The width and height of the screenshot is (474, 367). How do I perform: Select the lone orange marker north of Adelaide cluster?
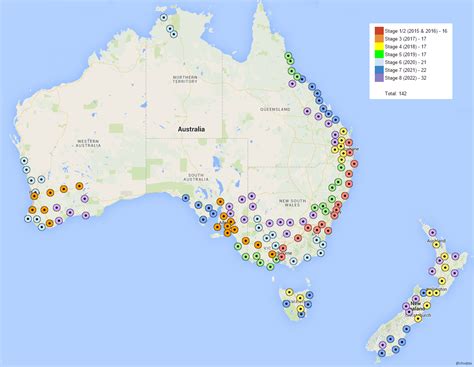coord(220,201)
